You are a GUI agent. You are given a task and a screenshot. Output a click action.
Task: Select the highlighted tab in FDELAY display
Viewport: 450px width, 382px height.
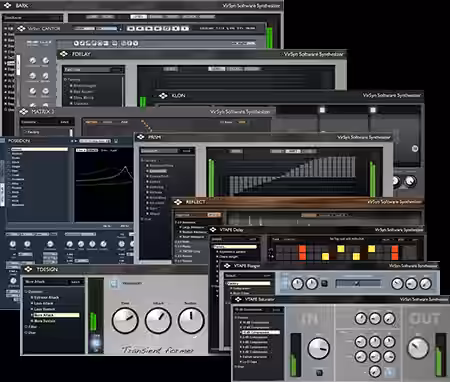pos(216,69)
